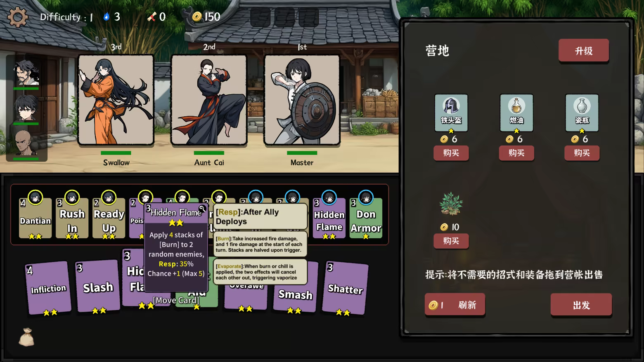Pick the Dantian skill card
The height and width of the screenshot is (362, 644).
coord(36,218)
